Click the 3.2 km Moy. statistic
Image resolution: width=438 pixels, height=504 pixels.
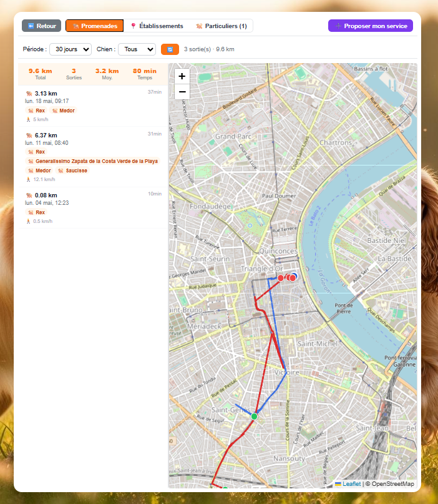107,74
